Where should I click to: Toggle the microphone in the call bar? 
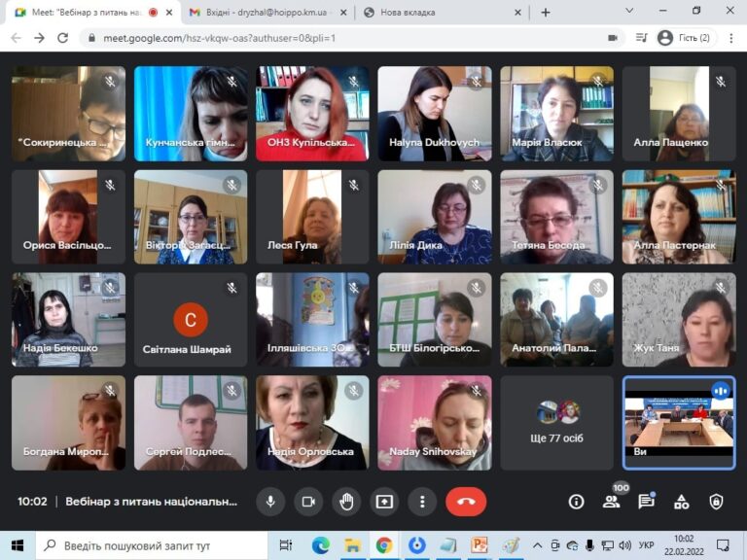click(270, 502)
